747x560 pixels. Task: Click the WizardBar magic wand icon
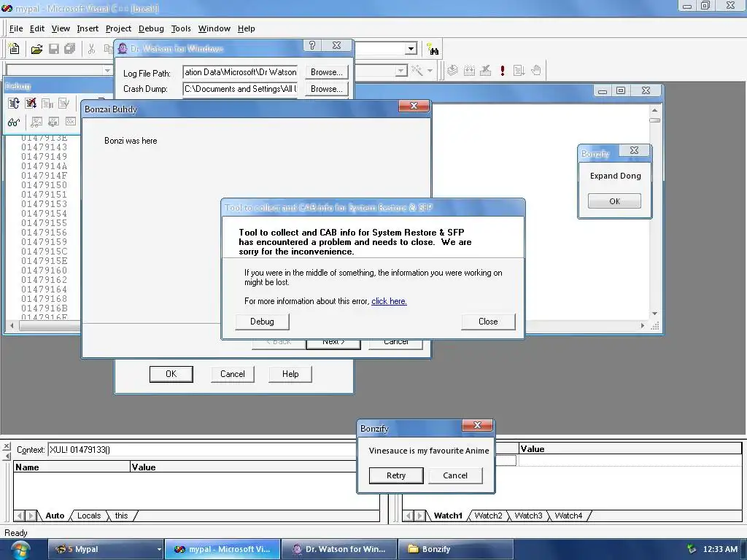pyautogui.click(x=417, y=71)
